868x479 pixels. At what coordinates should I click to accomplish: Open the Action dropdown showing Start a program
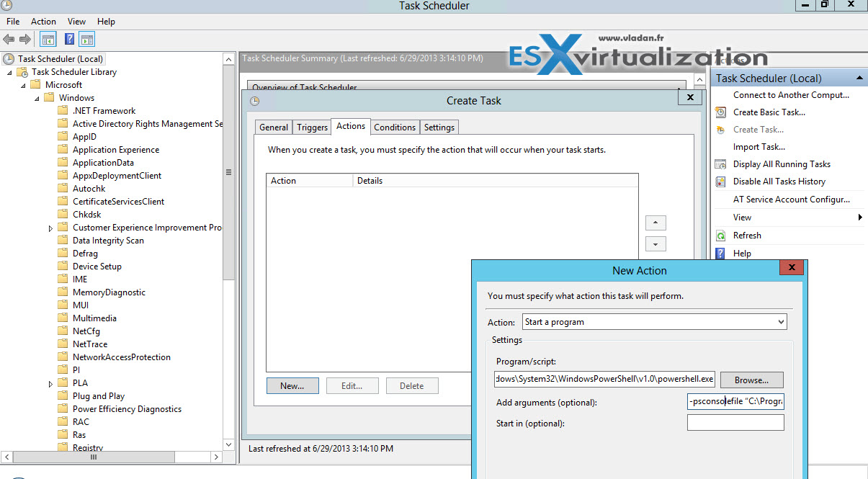(x=654, y=322)
